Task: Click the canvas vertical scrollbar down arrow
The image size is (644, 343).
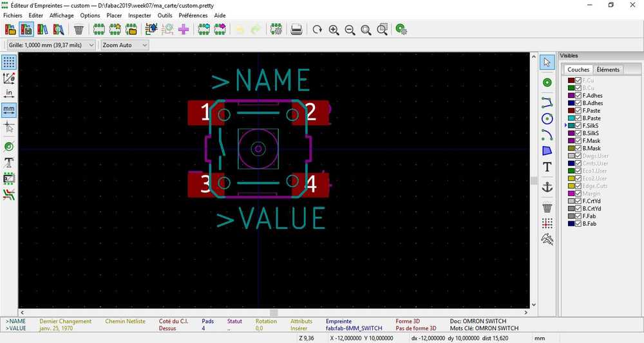Action: click(x=533, y=305)
